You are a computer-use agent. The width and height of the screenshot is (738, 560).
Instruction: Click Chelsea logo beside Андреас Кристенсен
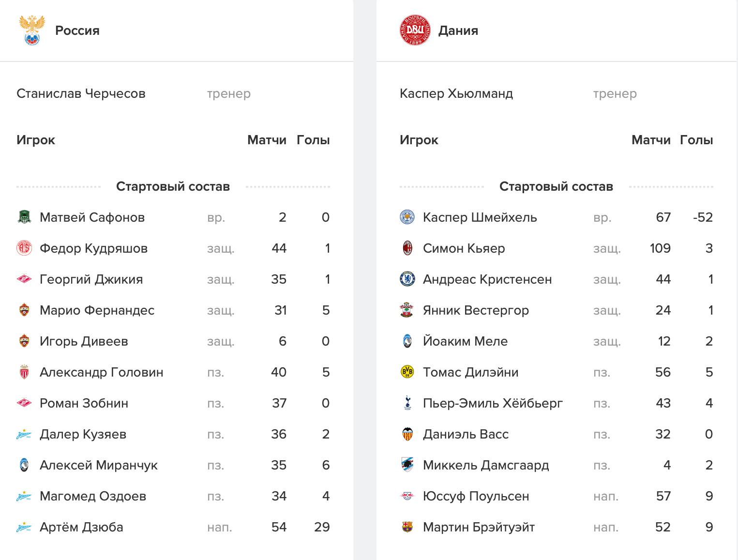(x=407, y=279)
